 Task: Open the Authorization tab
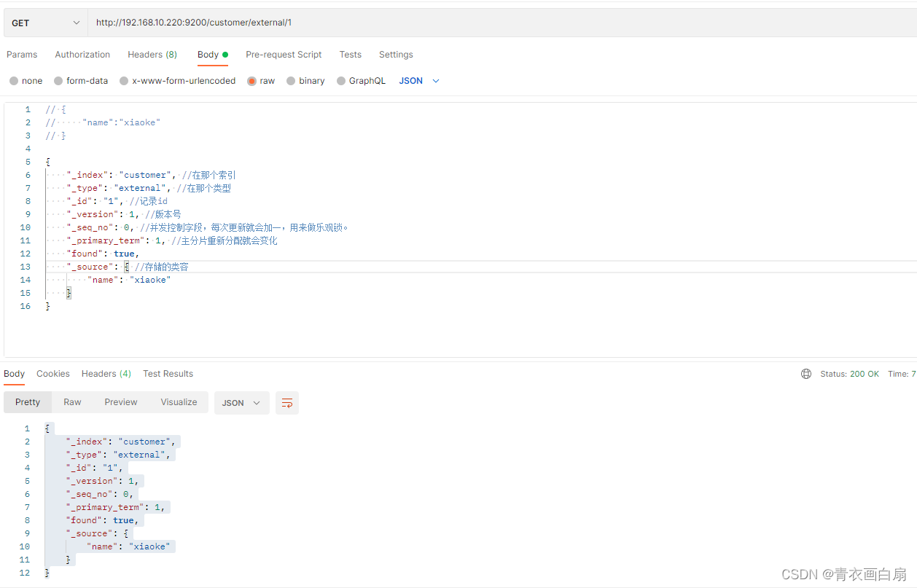[x=82, y=55]
